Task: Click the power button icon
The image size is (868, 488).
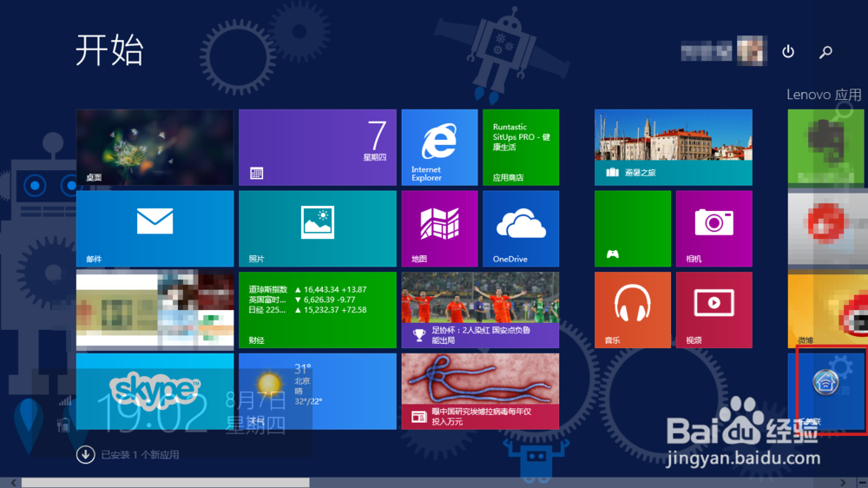Action: (788, 51)
